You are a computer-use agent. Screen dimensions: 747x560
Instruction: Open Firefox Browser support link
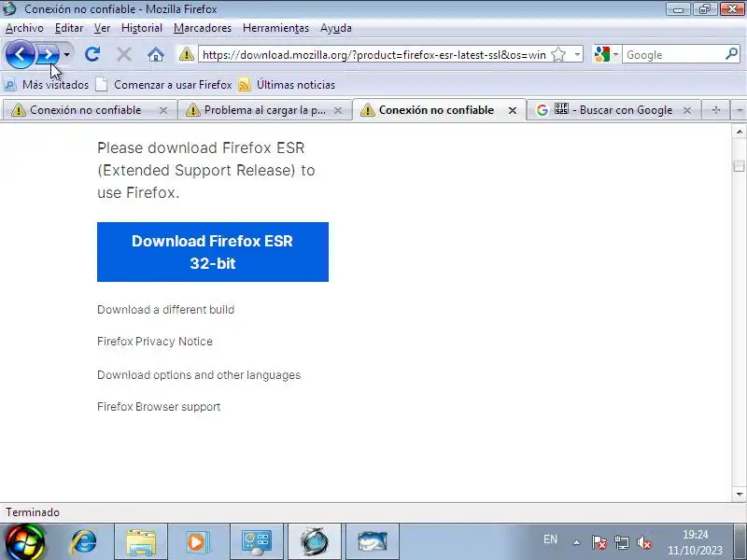[x=159, y=407]
